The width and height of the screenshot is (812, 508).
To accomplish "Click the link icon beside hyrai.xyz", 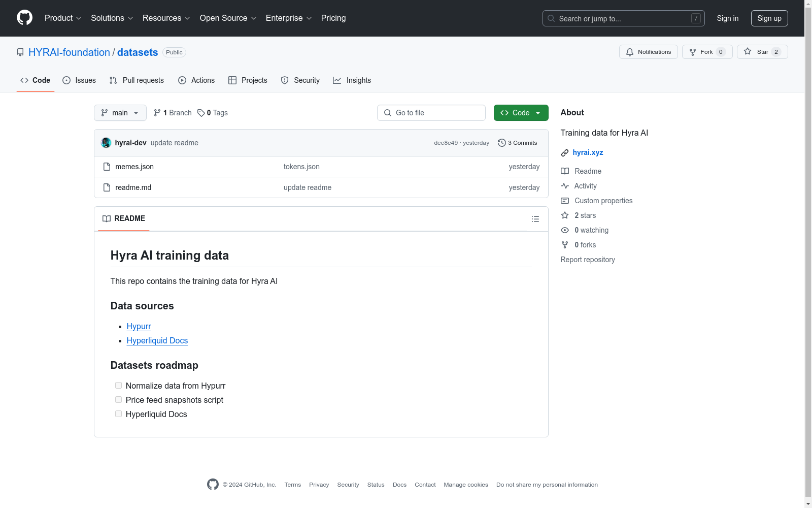I will point(565,153).
